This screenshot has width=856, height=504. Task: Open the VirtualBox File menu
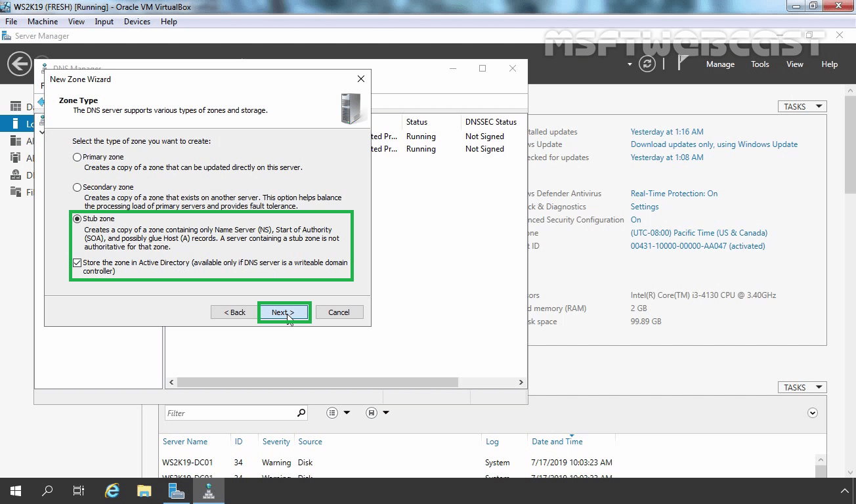(x=11, y=22)
